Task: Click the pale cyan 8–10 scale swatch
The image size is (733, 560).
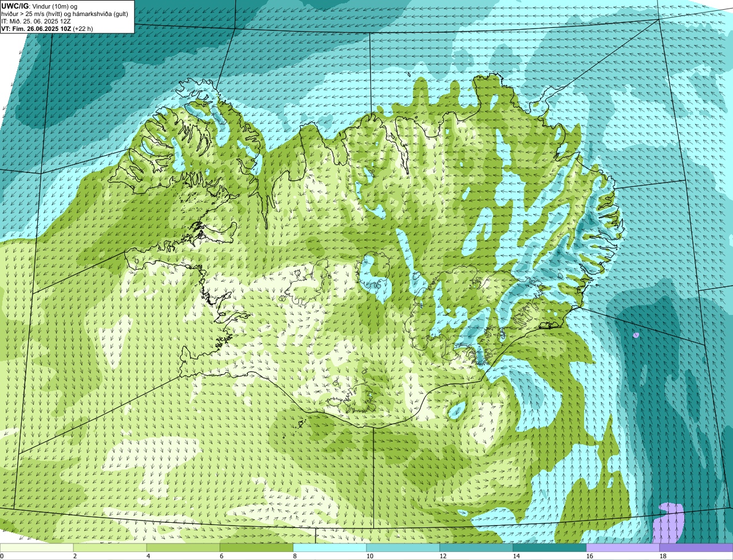Action: (x=330, y=547)
